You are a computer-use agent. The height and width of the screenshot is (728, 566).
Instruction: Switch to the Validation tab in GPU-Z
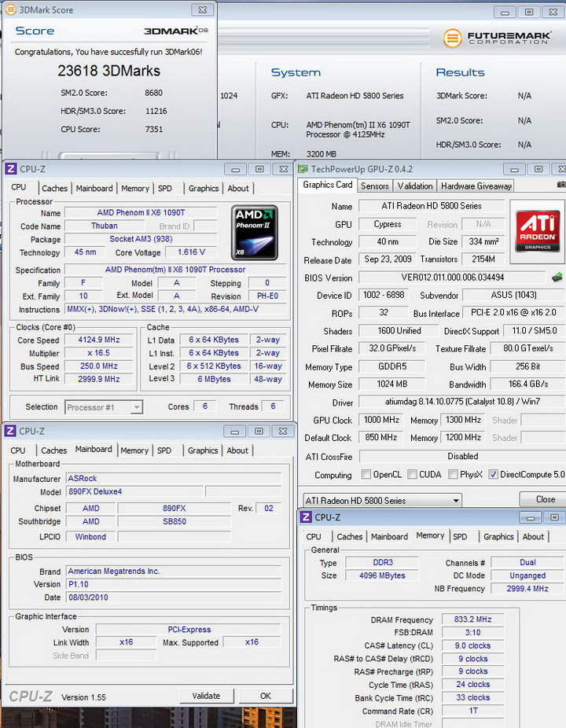coord(414,186)
